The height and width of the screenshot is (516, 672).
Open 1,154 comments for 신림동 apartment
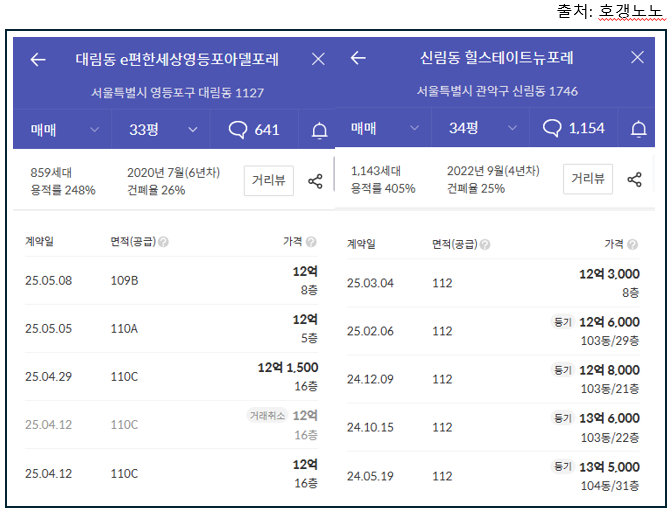tap(573, 128)
